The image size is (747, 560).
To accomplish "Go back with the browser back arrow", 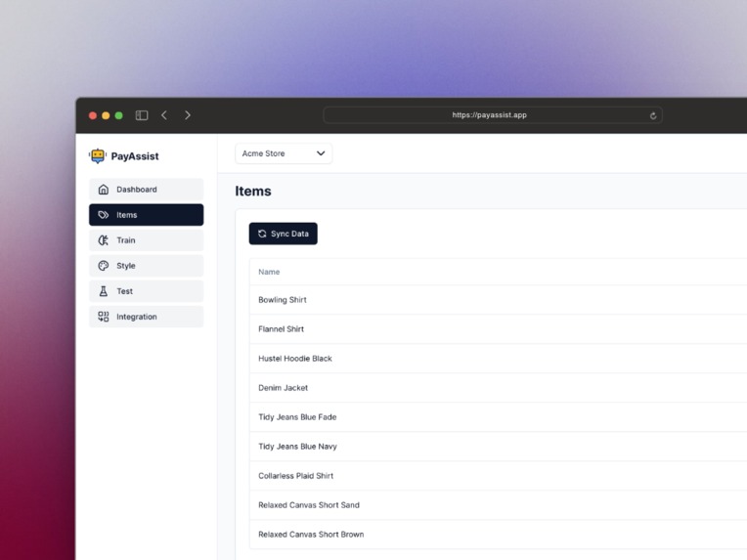I will coord(164,115).
